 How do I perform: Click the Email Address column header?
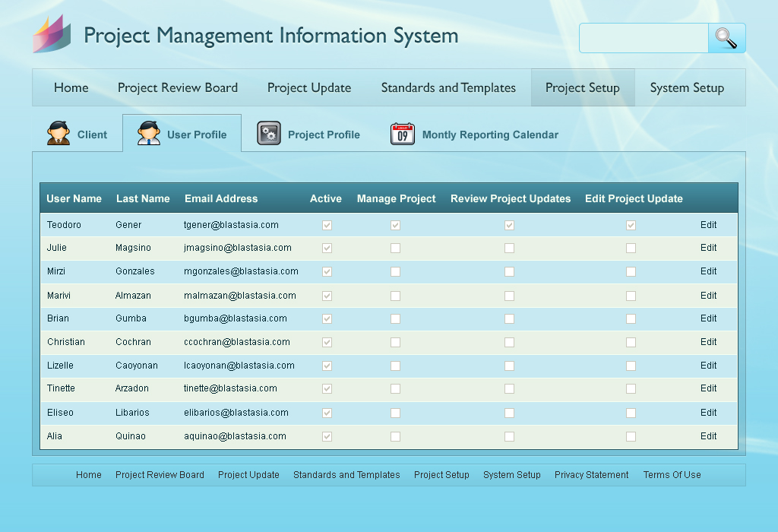[x=221, y=198]
